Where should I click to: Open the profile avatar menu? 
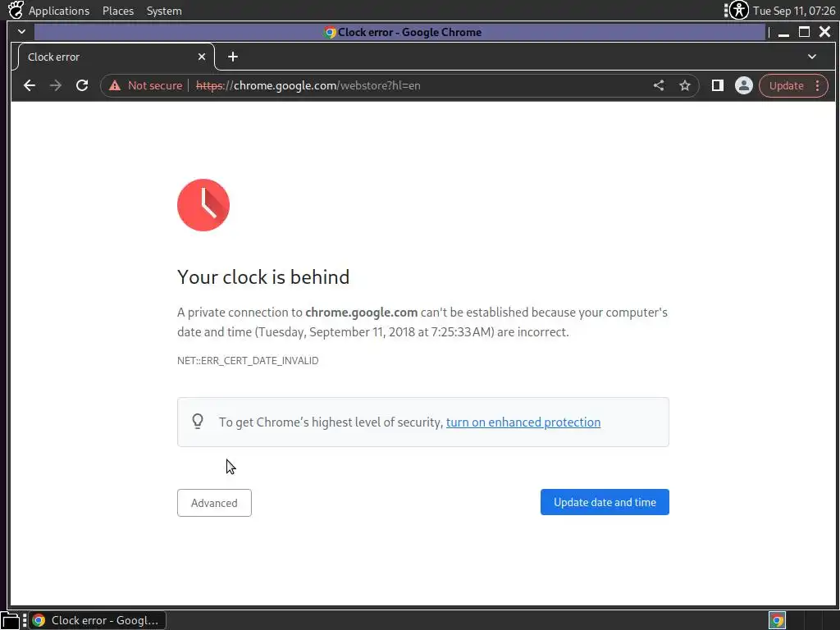(x=743, y=85)
